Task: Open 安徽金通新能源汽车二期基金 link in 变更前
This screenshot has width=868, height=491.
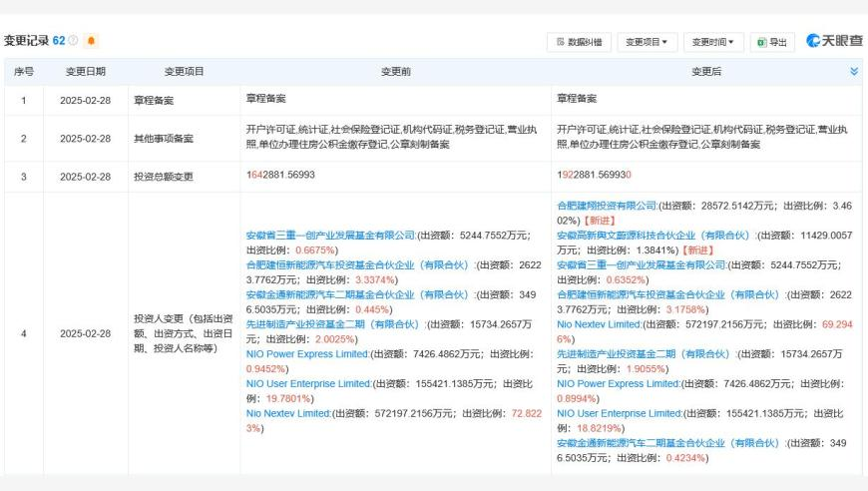Action: (x=360, y=295)
